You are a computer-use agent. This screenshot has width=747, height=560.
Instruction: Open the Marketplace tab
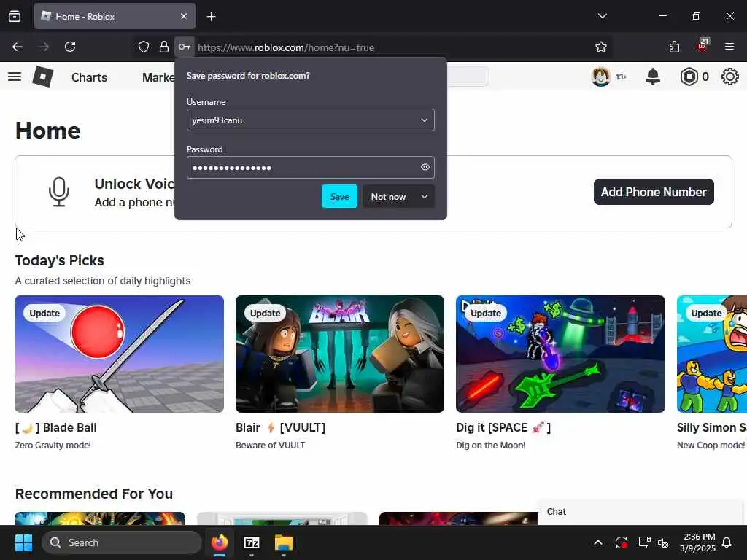(158, 77)
